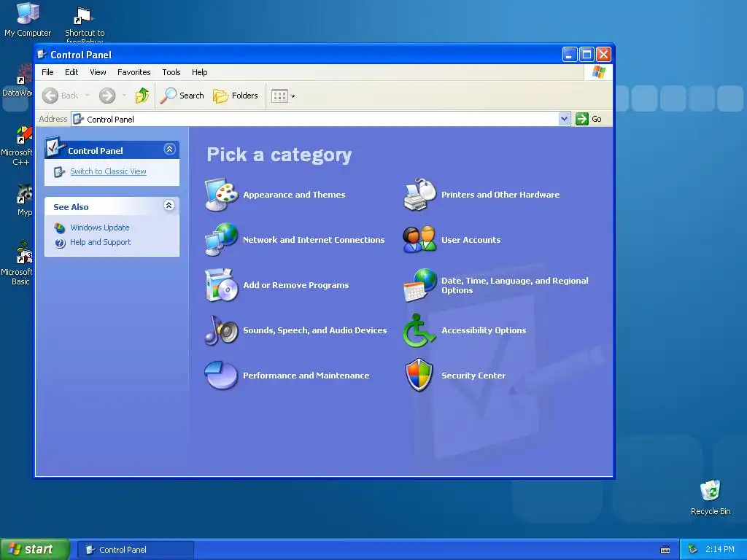Select the My Computer desktop icon
747x560 pixels.
[x=28, y=19]
